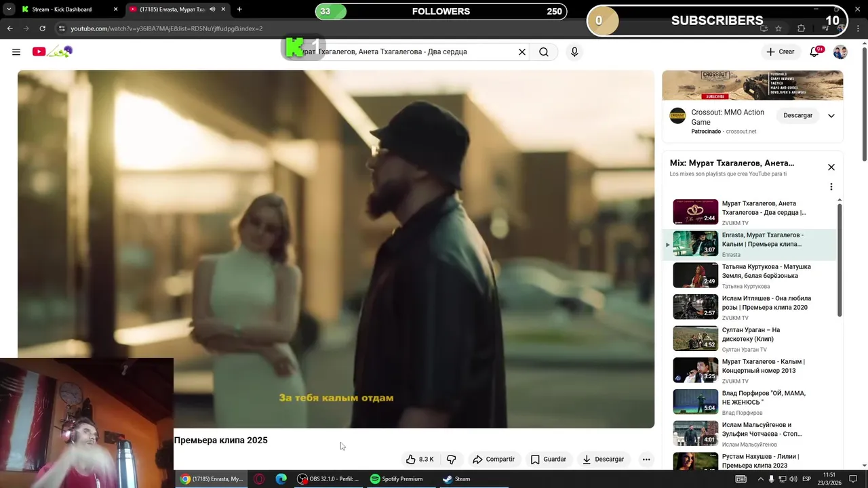Click the address bar URL

pos(167,28)
